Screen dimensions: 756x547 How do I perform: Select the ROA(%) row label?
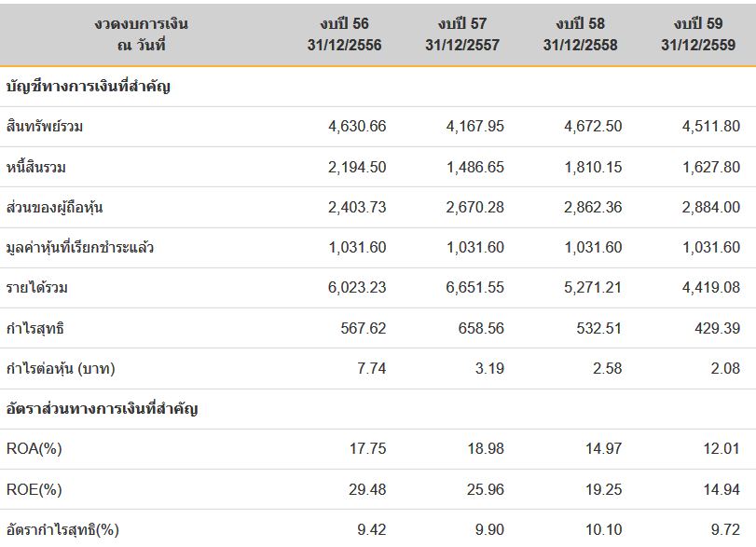34,448
